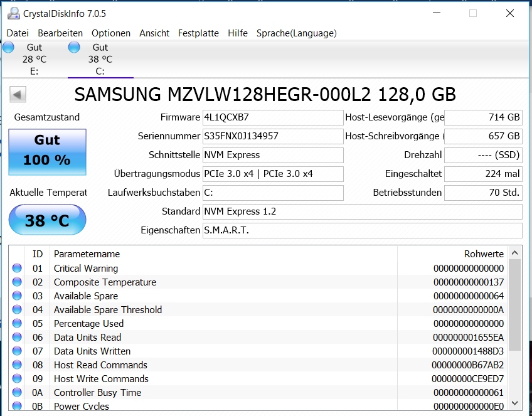532x416 pixels.
Task: Click status orb for Composite Temperature row
Action: [x=17, y=282]
